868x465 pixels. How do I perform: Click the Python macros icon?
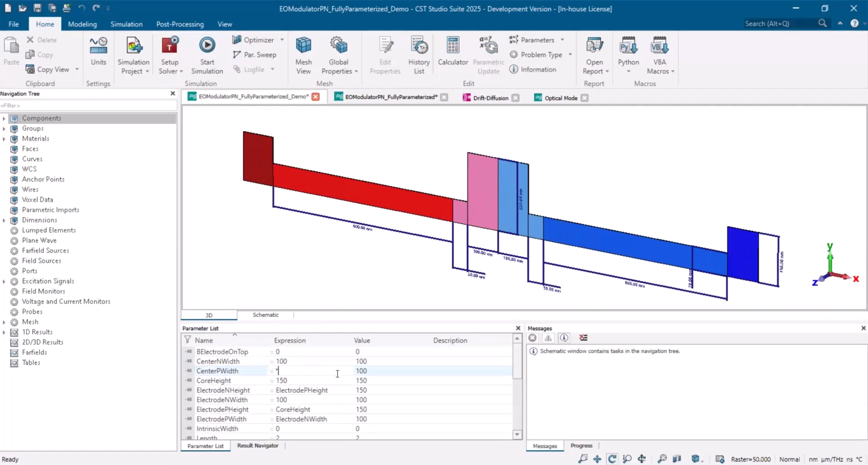[628, 45]
